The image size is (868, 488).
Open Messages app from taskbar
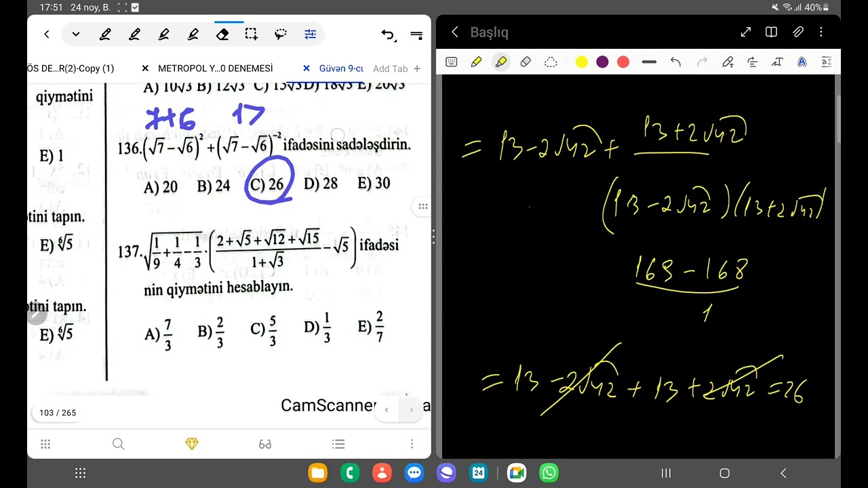[414, 473]
